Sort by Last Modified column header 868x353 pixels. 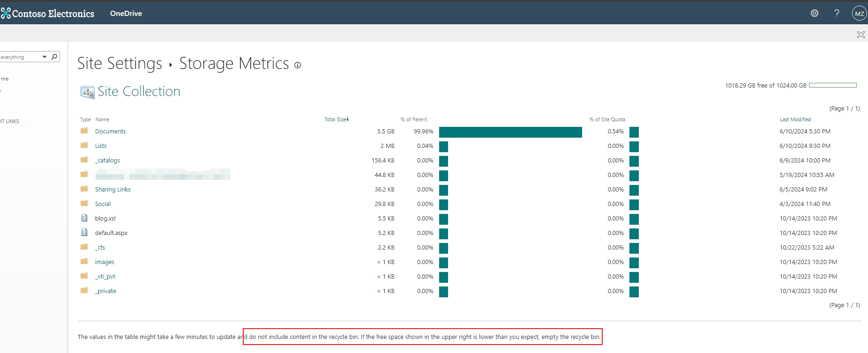(x=795, y=119)
